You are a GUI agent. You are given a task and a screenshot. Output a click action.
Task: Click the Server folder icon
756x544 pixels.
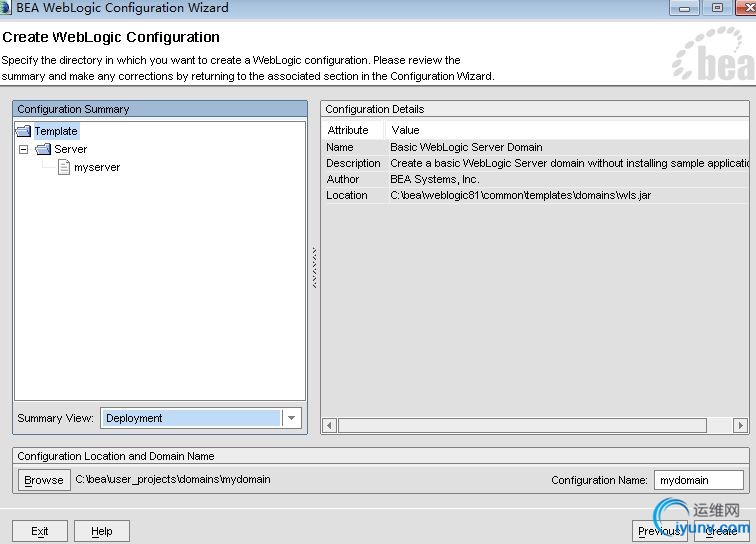click(x=43, y=149)
